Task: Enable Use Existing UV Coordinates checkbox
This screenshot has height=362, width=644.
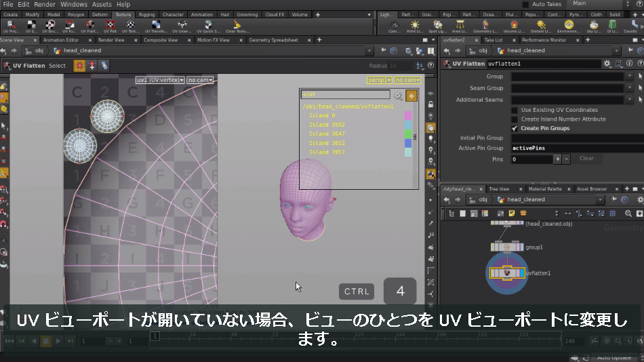Action: 515,110
